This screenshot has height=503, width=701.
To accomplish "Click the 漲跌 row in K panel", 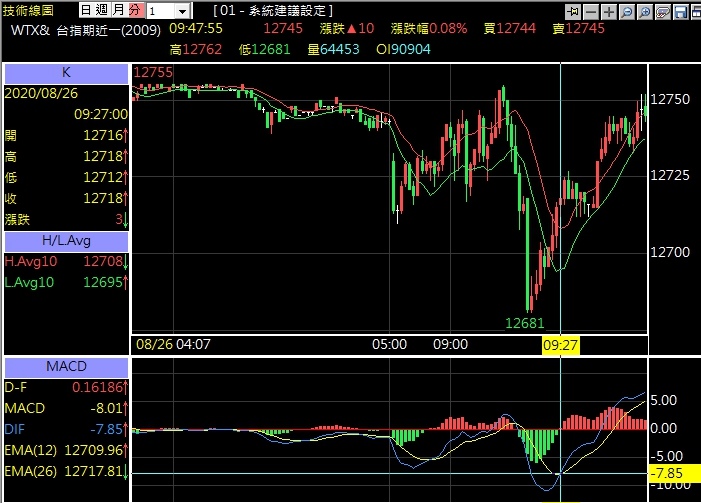I will pyautogui.click(x=66, y=220).
